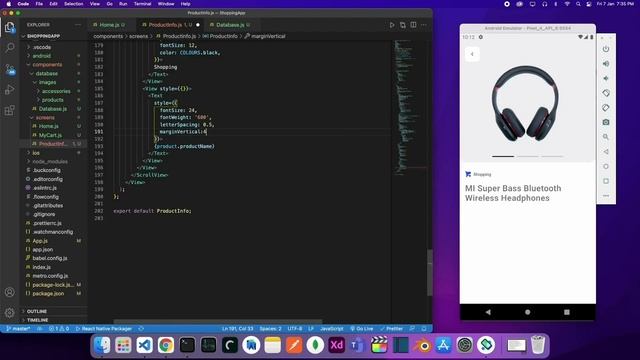Click the emulator Take Screenshot camera icon
The image size is (640, 360).
(606, 122)
